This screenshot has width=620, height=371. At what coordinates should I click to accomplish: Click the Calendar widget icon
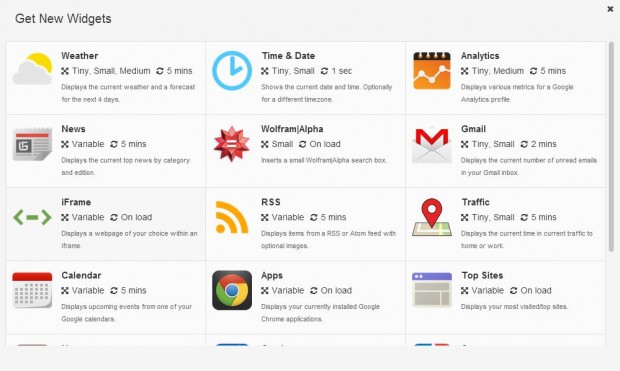pos(32,290)
